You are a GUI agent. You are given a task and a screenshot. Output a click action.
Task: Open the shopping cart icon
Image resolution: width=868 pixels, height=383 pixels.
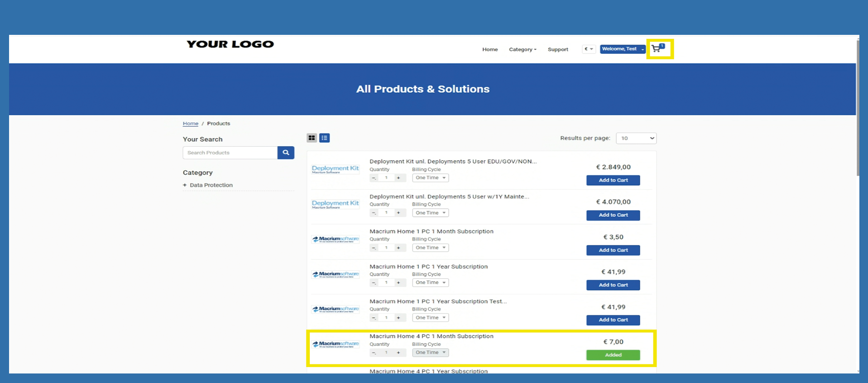pos(657,49)
